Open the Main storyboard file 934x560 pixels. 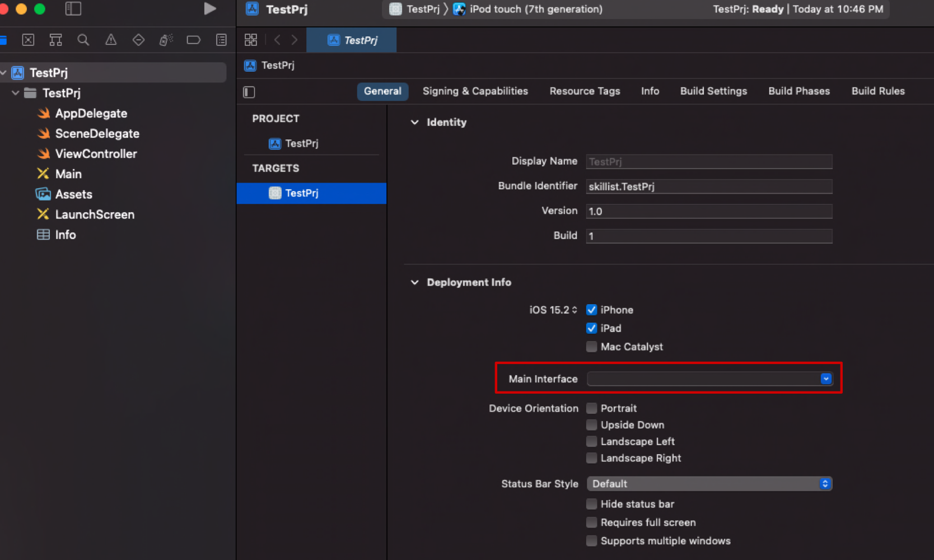tap(59, 174)
